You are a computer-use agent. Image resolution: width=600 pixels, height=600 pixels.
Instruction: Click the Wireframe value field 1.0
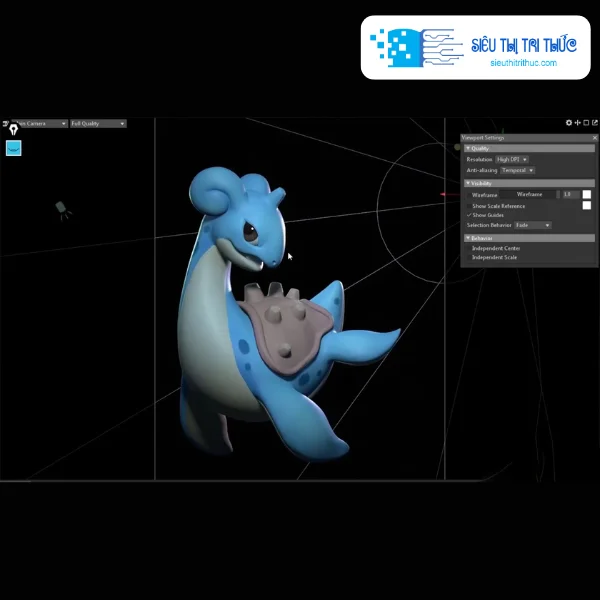pyautogui.click(x=571, y=194)
